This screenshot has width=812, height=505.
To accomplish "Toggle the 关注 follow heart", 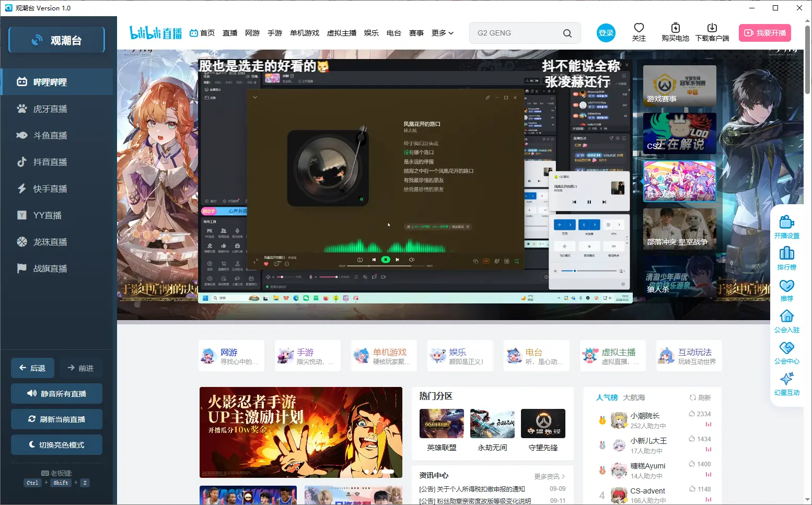I will coord(639,32).
